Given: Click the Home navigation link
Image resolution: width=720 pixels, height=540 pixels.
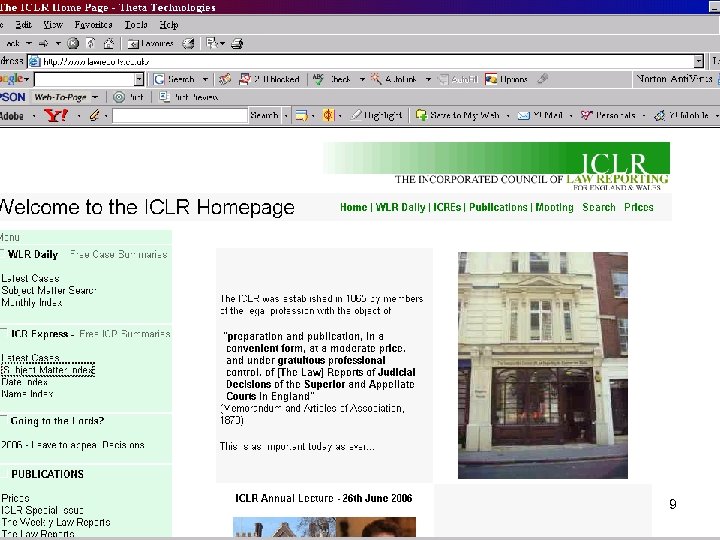Looking at the screenshot, I should (x=354, y=208).
